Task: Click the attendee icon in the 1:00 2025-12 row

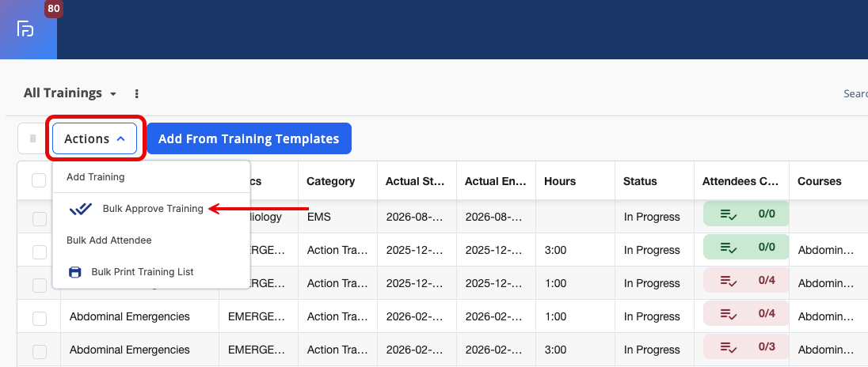Action: [728, 281]
